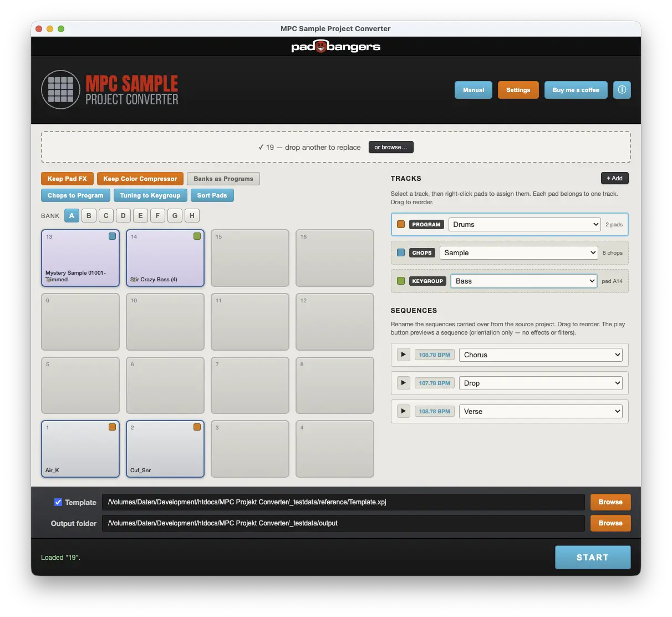Click the padbangers monster logo
Screen dimensions: 672x617
point(321,47)
